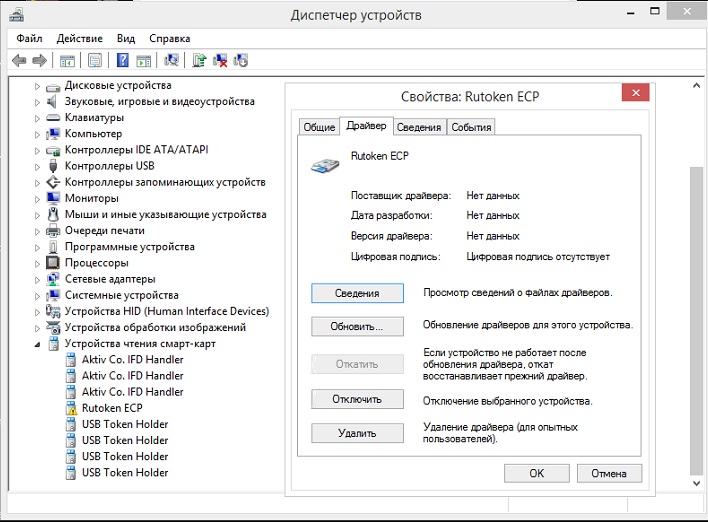Screen dimensions: 708x522
Task: Click uninstall device icon with red X
Action: tap(220, 60)
